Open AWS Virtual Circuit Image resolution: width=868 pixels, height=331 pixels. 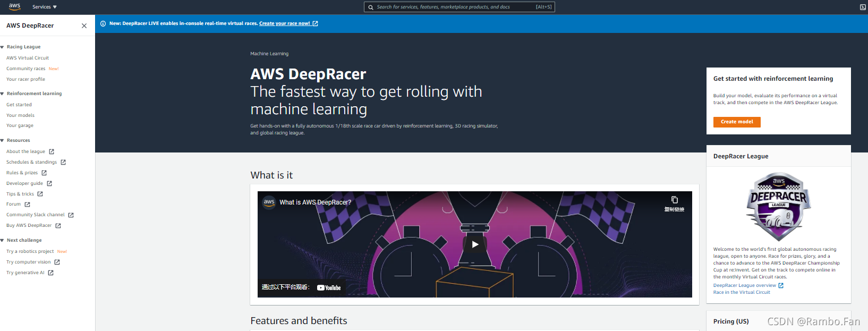click(28, 58)
